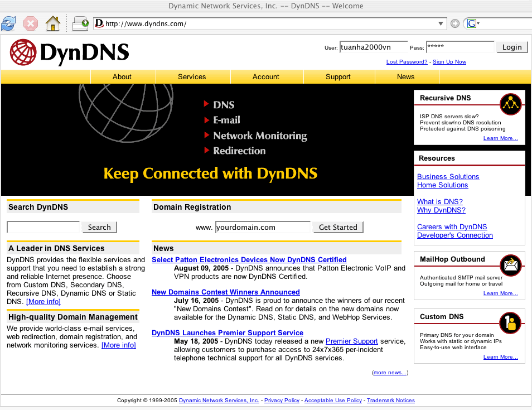Image resolution: width=532 pixels, height=410 pixels.
Task: Click the Custom DNS icon
Action: point(510,322)
